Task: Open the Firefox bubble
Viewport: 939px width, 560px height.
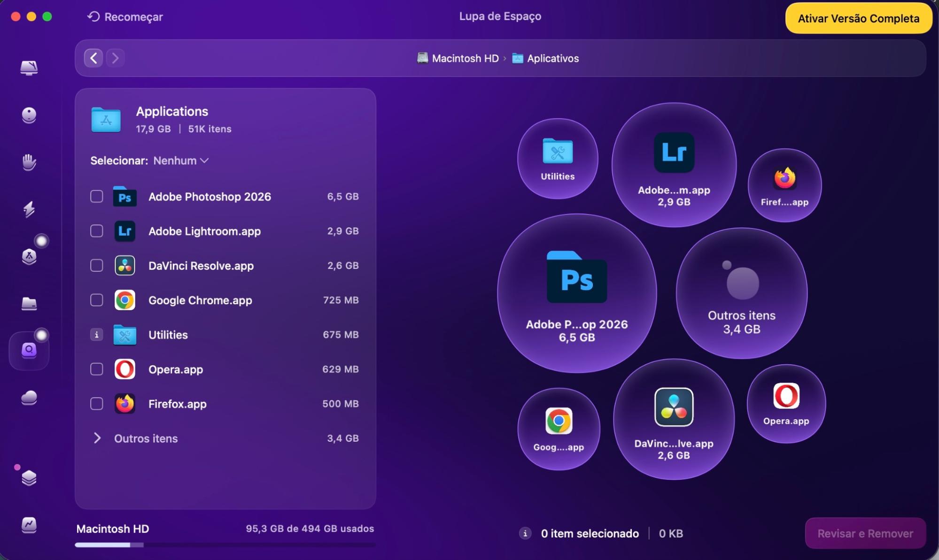Action: click(x=784, y=185)
